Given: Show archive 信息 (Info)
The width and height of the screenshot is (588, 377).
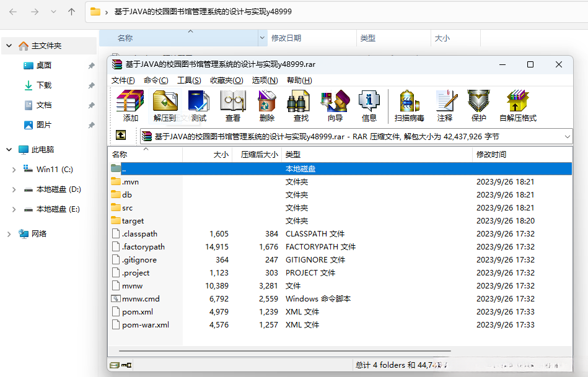Looking at the screenshot, I should pyautogui.click(x=369, y=106).
